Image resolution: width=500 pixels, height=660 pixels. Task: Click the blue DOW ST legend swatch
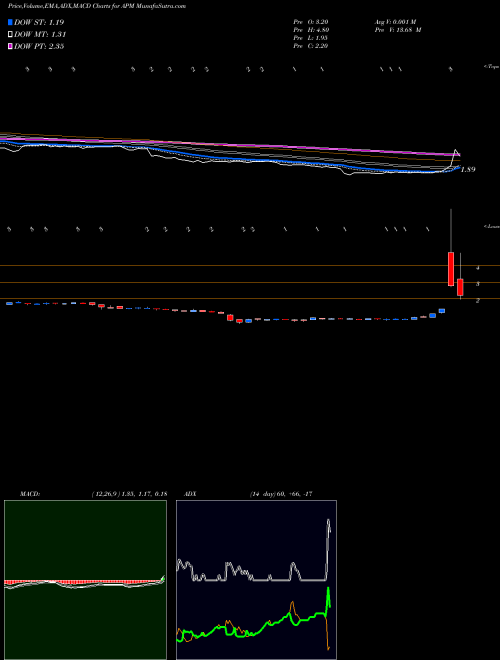pos(11,22)
